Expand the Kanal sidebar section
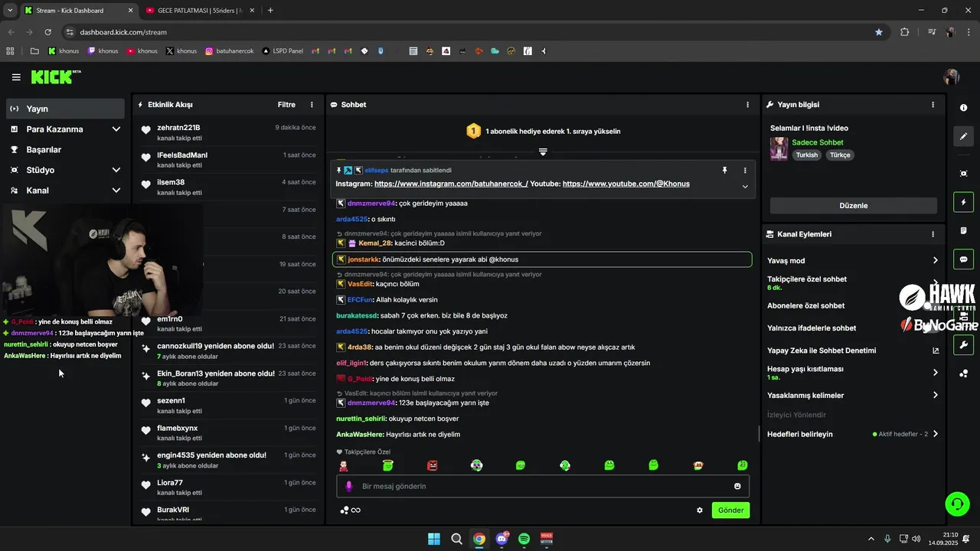 (66, 191)
